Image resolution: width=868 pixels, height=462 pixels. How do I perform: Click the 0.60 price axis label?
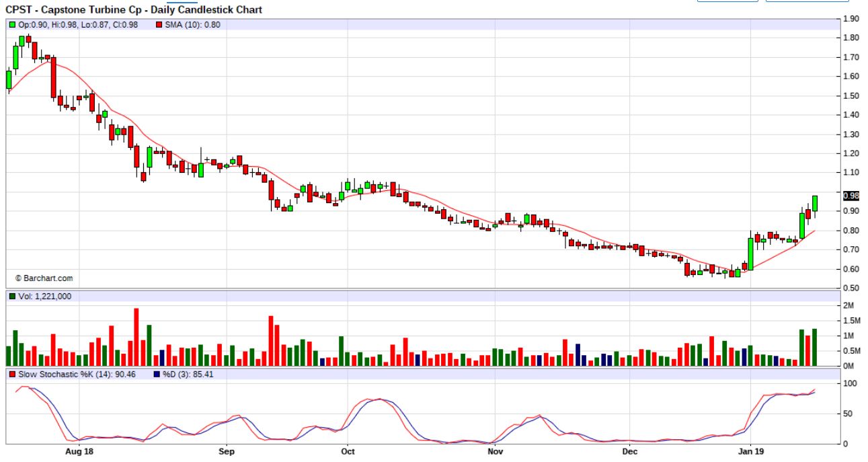click(851, 269)
